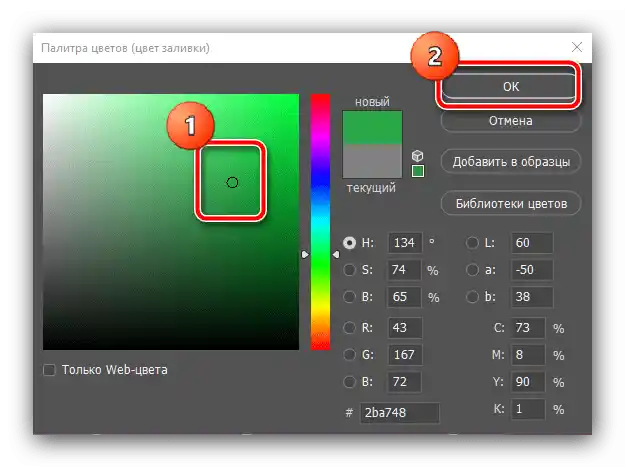Click the out-of-gamut warning cube icon
This screenshot has height=468, width=625.
[x=417, y=155]
